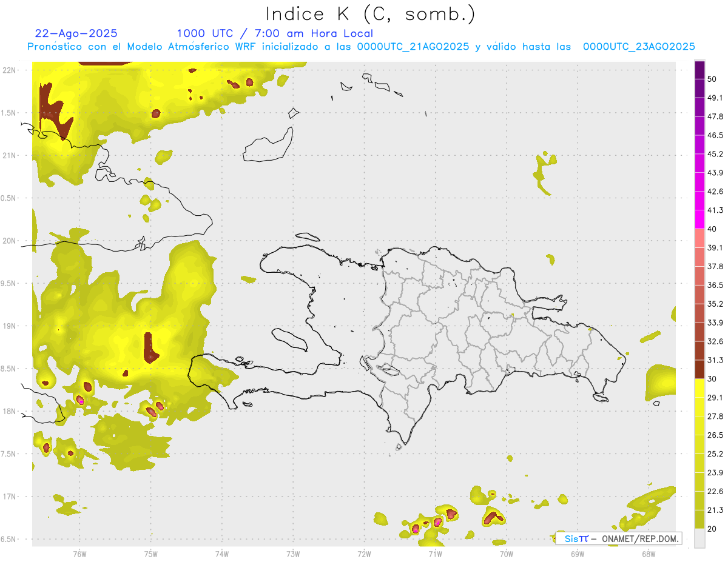Pick the dark brown colorbar segment between 30 and 31.3

(700, 369)
